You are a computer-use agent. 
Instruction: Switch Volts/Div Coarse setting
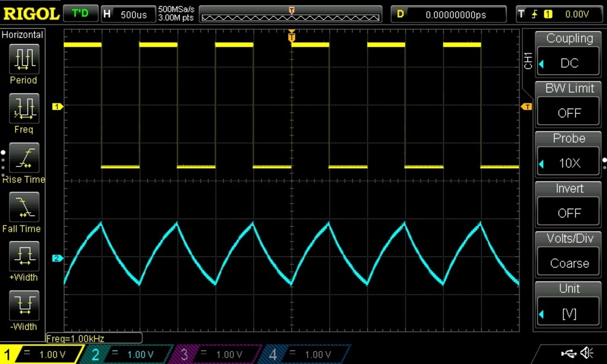[x=568, y=263]
